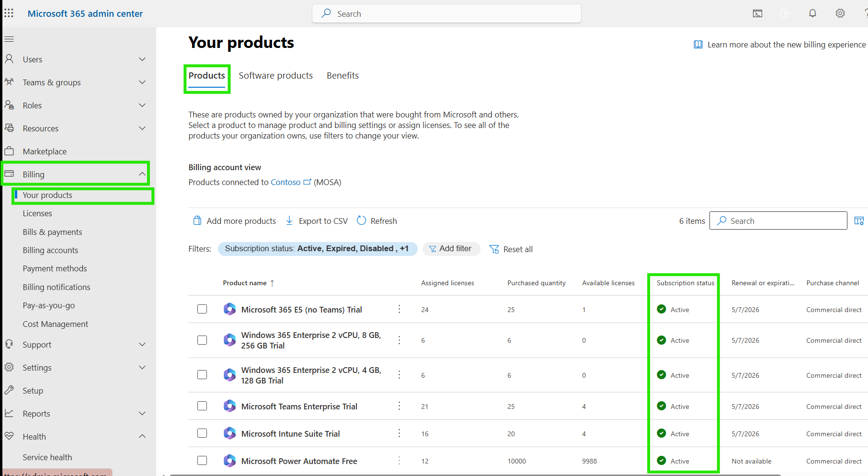Switch to the Software products tab
Viewport: 868px width, 476px height.
coord(275,76)
